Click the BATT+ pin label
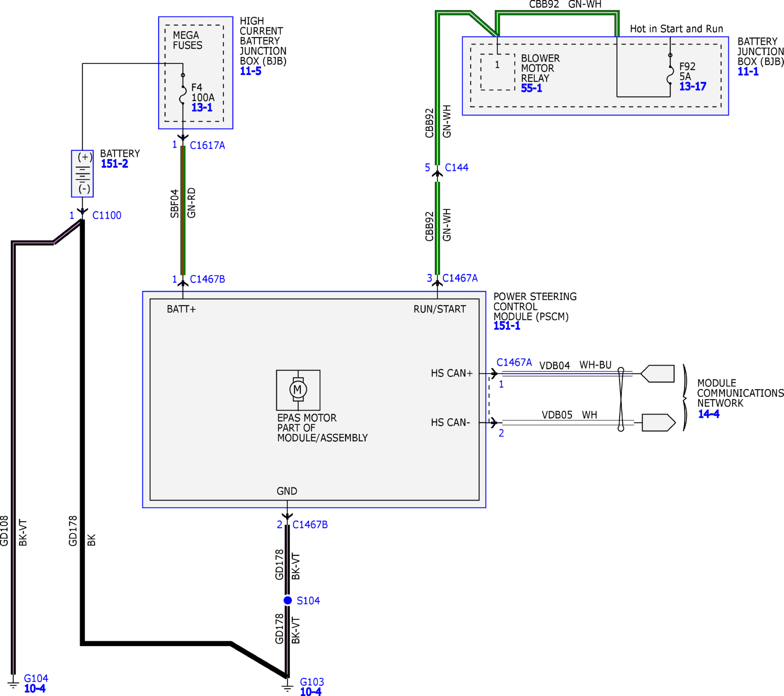 pyautogui.click(x=181, y=309)
